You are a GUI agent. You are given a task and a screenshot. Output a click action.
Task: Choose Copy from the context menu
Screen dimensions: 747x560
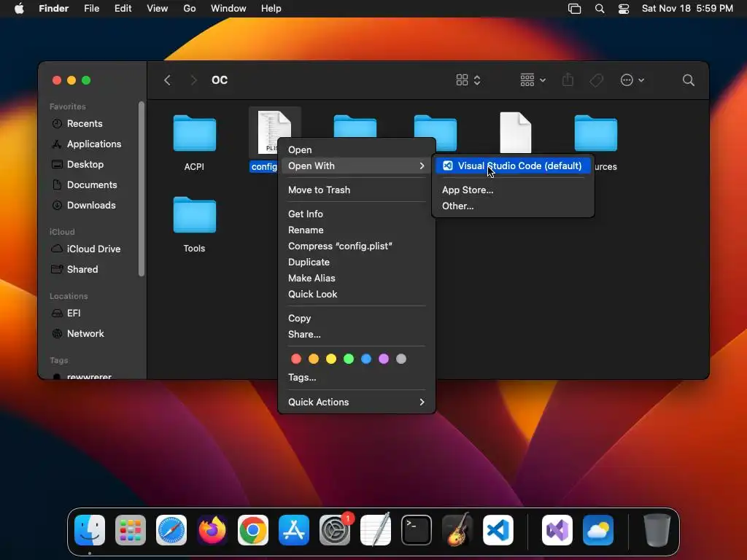(x=356, y=319)
